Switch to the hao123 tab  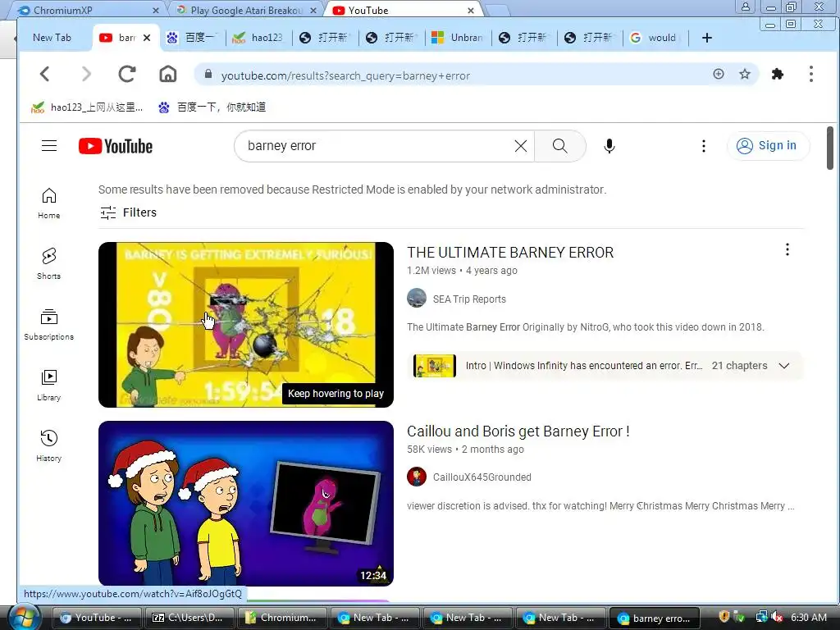[x=258, y=38]
